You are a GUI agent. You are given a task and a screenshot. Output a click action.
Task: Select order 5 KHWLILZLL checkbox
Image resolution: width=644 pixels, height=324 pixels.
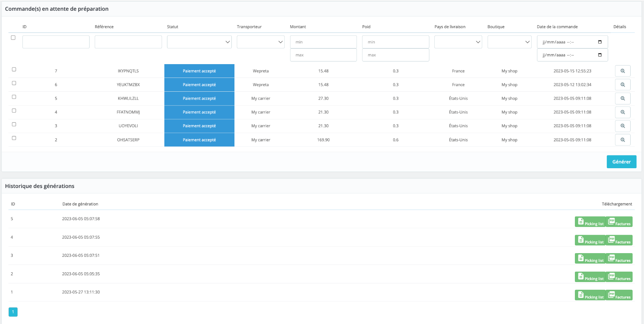coord(14,97)
